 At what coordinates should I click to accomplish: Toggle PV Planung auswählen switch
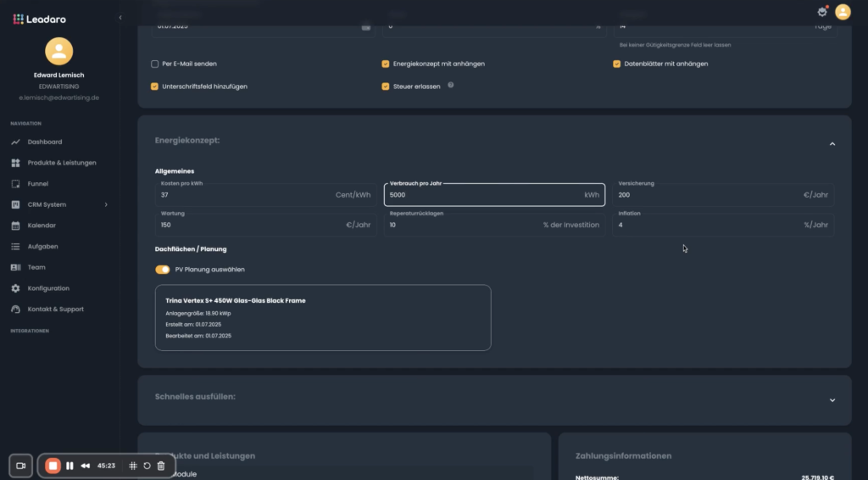[x=162, y=270]
